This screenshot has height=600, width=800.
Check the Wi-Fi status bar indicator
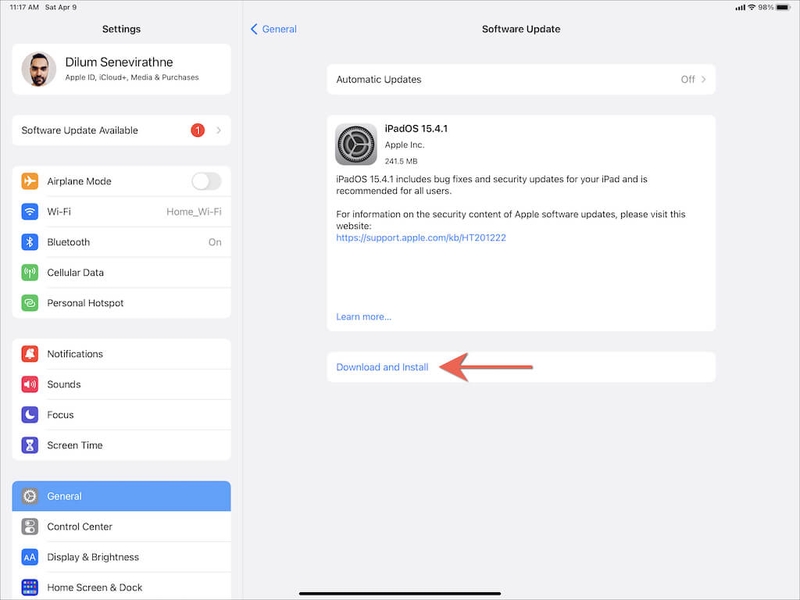coord(752,7)
